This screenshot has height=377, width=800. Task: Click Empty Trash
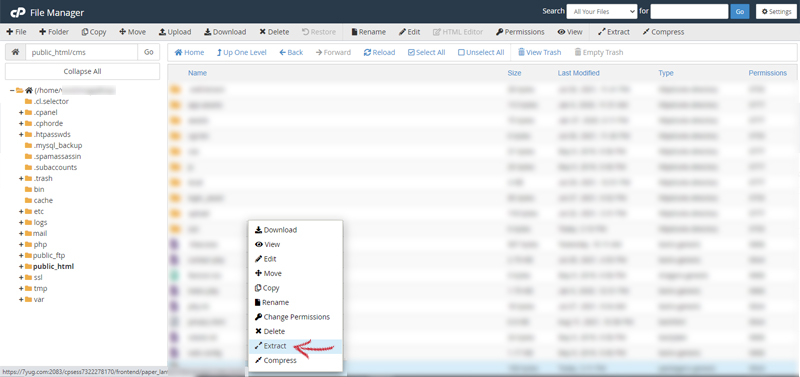(598, 52)
